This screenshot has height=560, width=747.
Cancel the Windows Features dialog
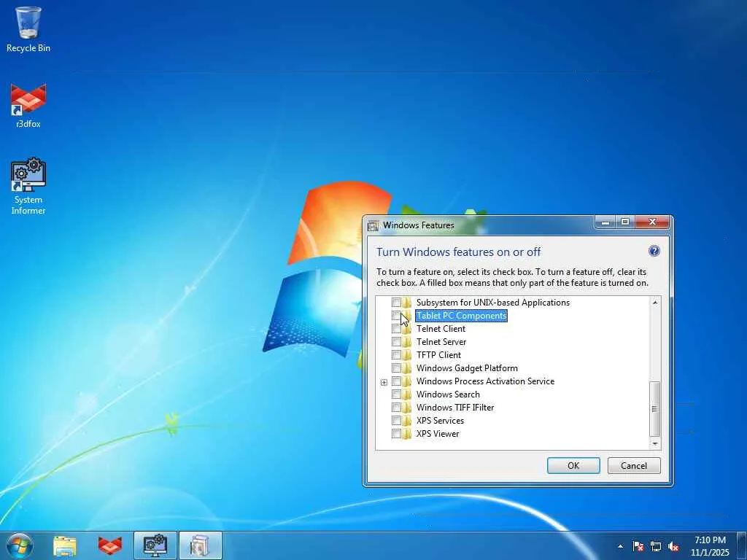point(634,466)
